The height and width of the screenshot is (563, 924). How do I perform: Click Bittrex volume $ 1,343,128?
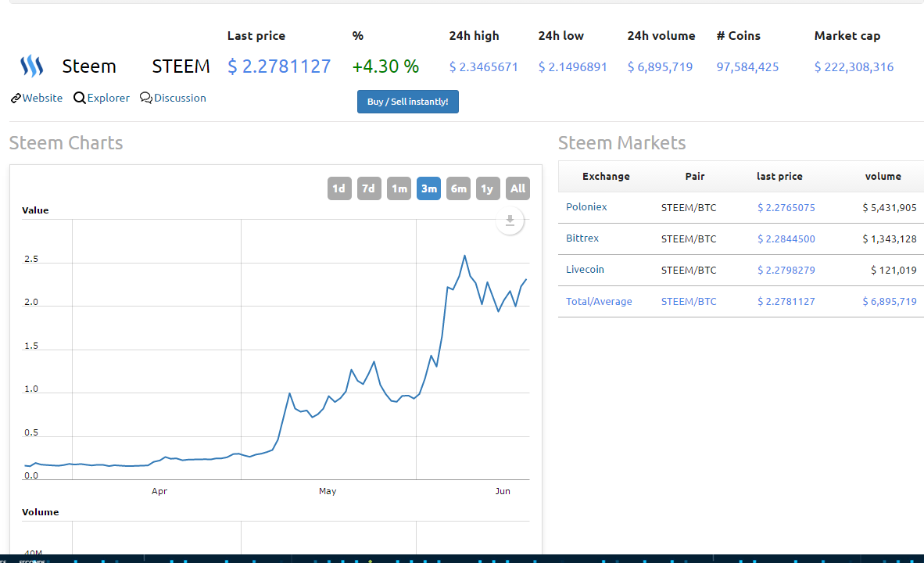click(x=890, y=238)
